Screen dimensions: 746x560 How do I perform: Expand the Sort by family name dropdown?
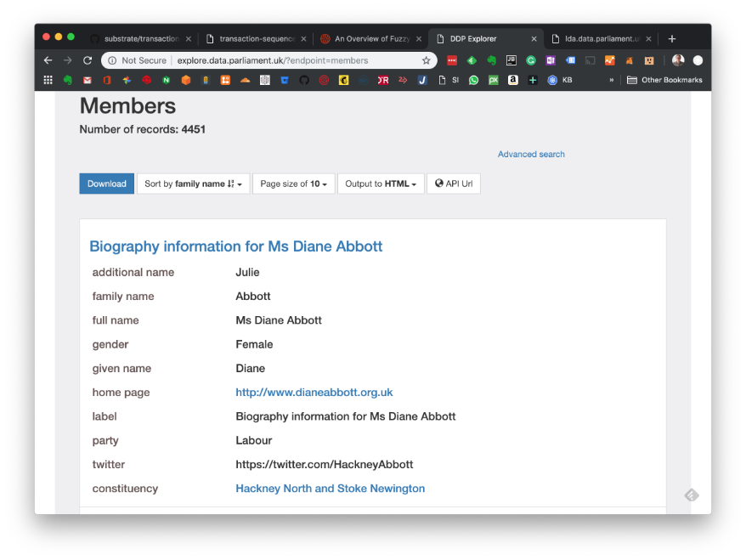click(193, 184)
